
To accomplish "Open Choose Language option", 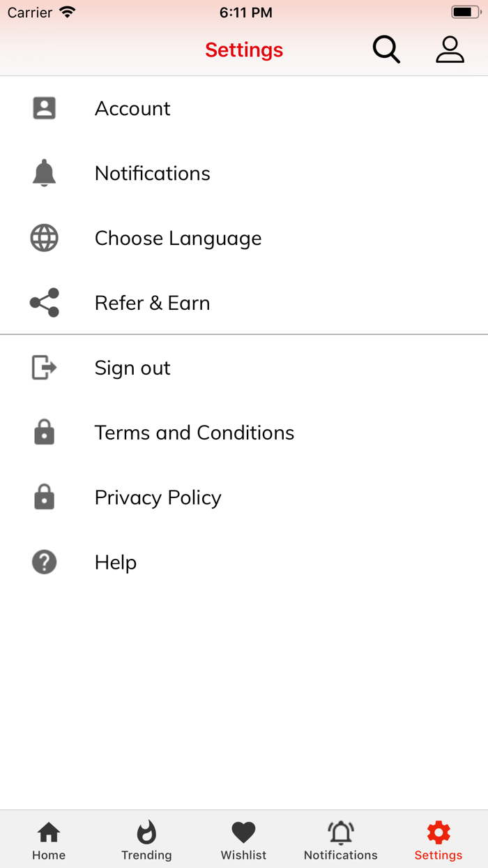I will tap(178, 239).
